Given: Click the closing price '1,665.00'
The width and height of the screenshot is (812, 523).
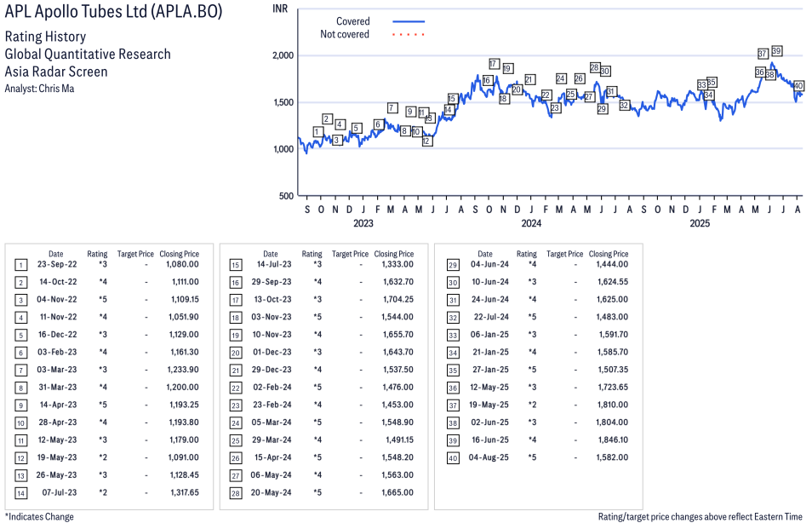Looking at the screenshot, I should pyautogui.click(x=397, y=492).
